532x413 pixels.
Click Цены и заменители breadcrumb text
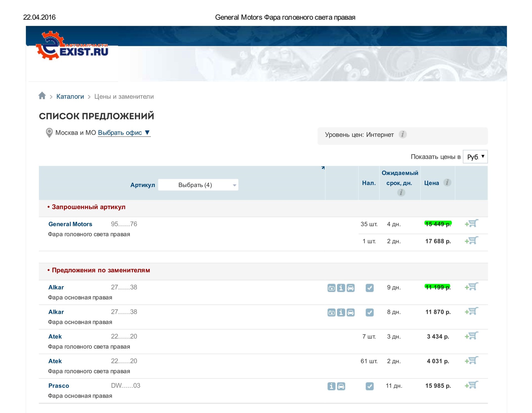(x=124, y=97)
